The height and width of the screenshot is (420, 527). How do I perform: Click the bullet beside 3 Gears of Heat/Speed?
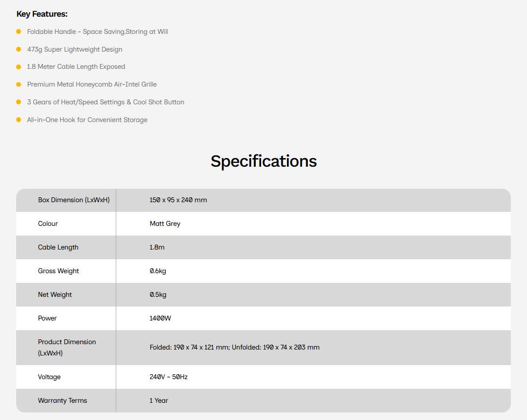point(18,102)
